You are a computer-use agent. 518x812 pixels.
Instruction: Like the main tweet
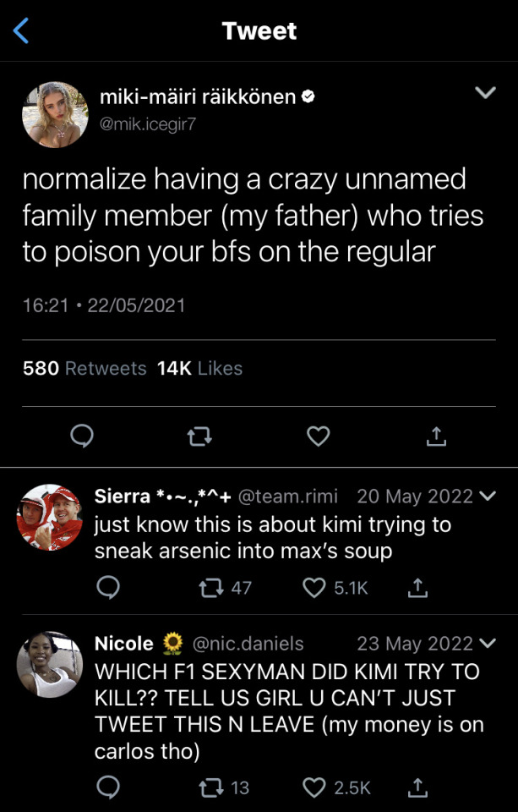pyautogui.click(x=318, y=436)
